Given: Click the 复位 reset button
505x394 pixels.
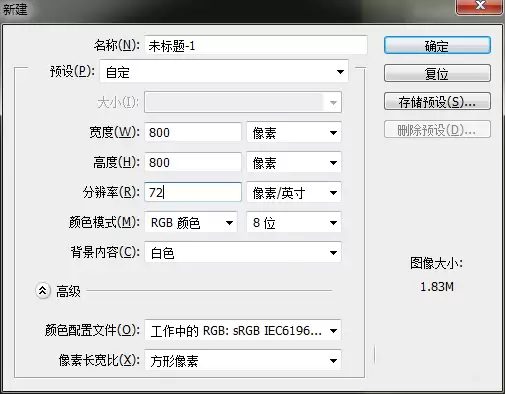Looking at the screenshot, I should tap(437, 73).
